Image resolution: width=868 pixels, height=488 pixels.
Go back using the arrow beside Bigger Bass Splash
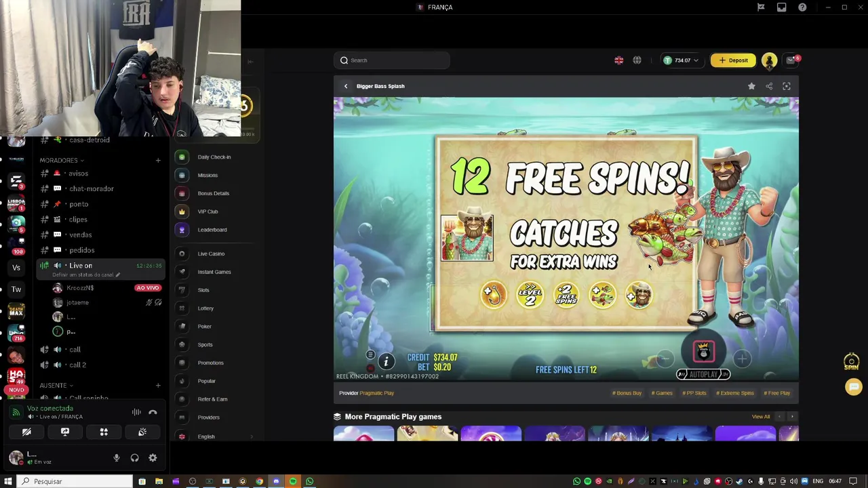[x=346, y=86]
